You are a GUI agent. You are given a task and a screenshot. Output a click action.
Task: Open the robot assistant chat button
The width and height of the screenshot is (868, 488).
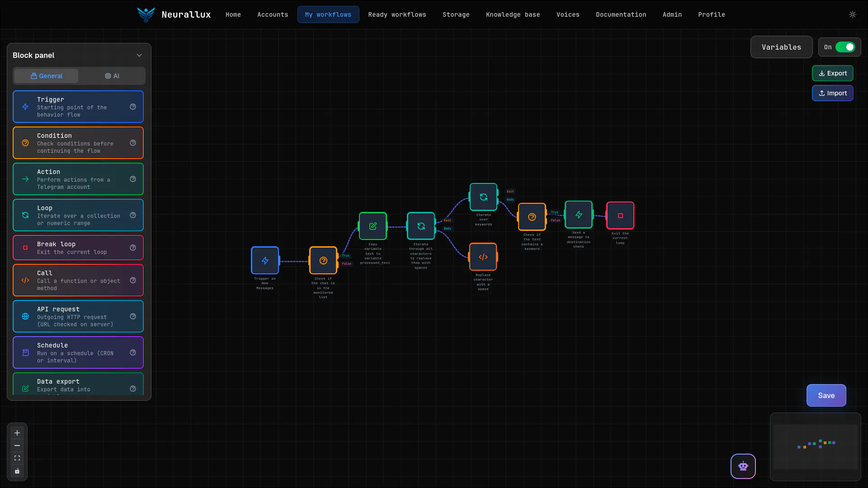coord(743,466)
